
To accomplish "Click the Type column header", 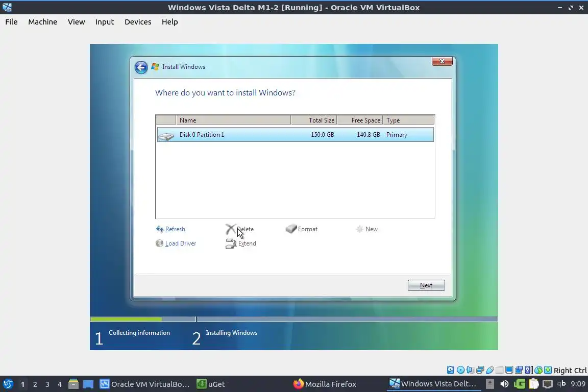I will (x=408, y=120).
